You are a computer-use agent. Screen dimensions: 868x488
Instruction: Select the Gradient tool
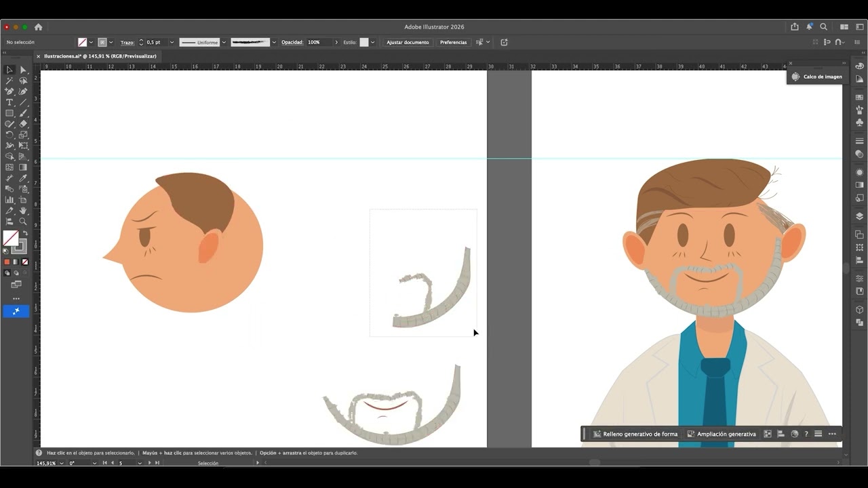click(23, 167)
